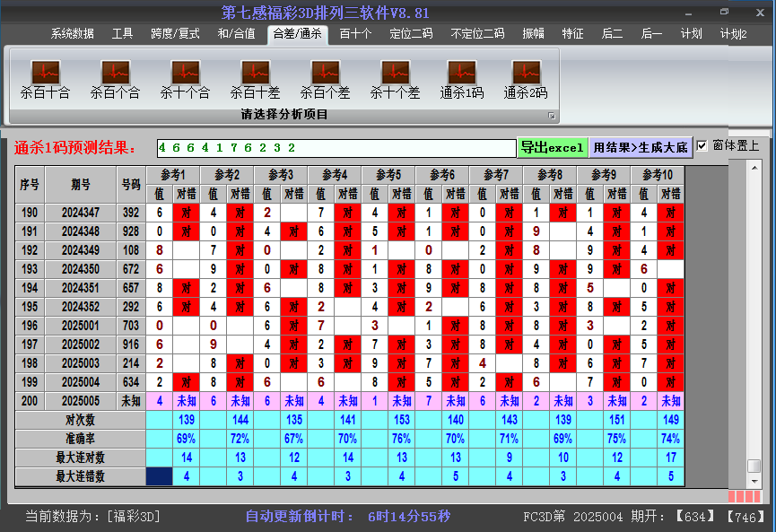The image size is (776, 532).
Task: Click the dark blue selected cell in 最大连错数 row
Action: point(160,476)
